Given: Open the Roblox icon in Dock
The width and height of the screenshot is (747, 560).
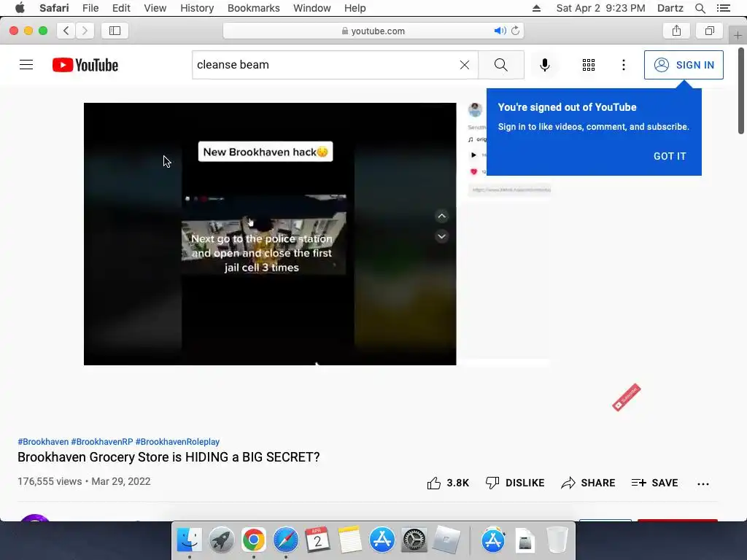Looking at the screenshot, I should point(446,540).
